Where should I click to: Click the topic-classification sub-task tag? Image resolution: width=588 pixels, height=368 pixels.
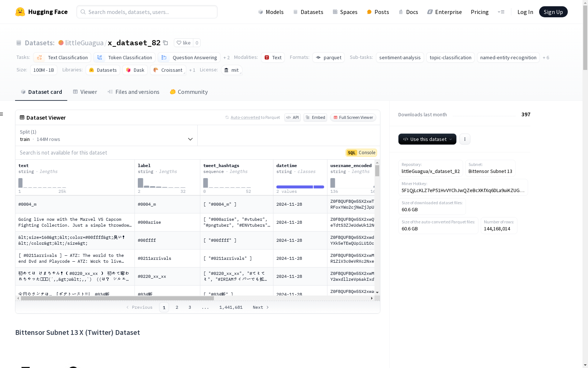[x=451, y=58]
